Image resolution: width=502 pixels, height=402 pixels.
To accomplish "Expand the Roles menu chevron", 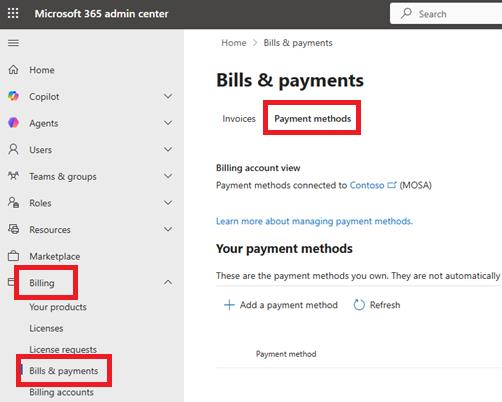I will pos(168,203).
